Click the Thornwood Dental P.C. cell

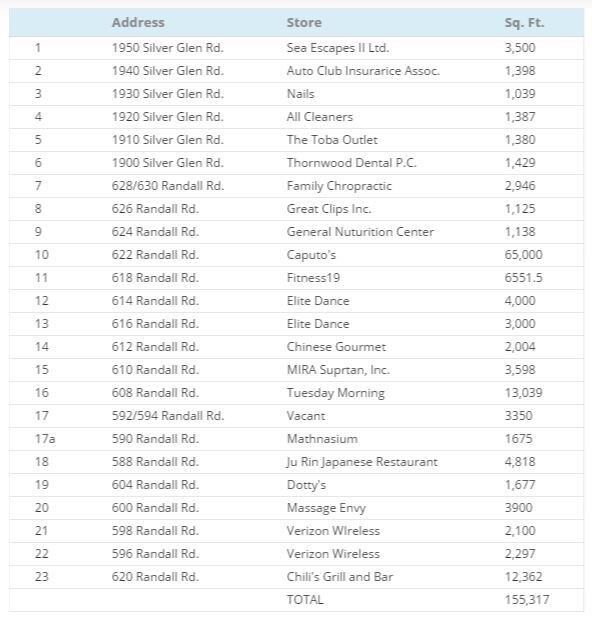(x=352, y=163)
